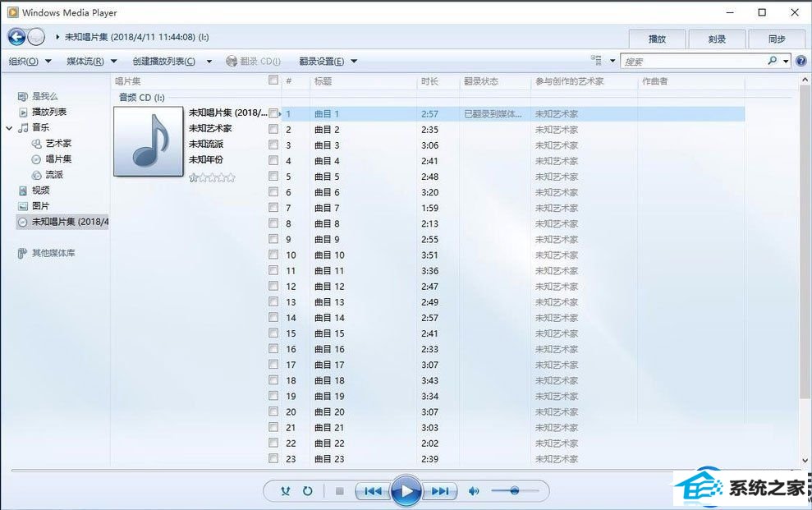Viewport: 812px width, 510px height.
Task: Collapse the 音乐 tree node
Action: coord(9,128)
